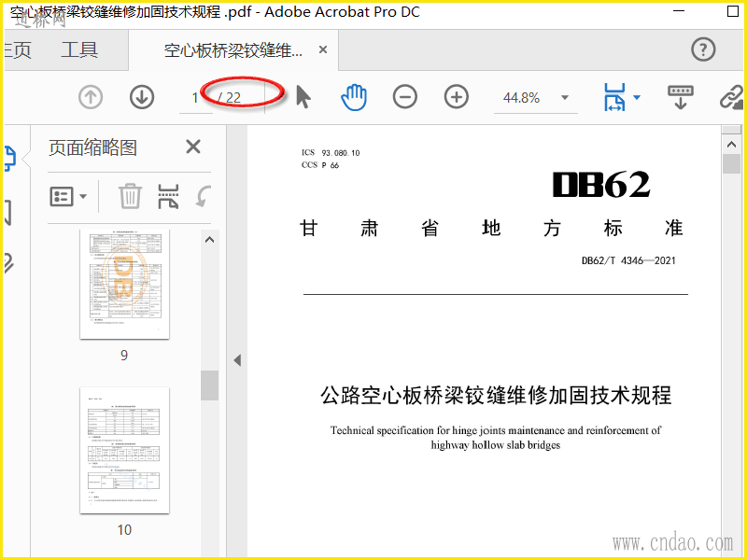Switch to the home 主页 tab

17,49
